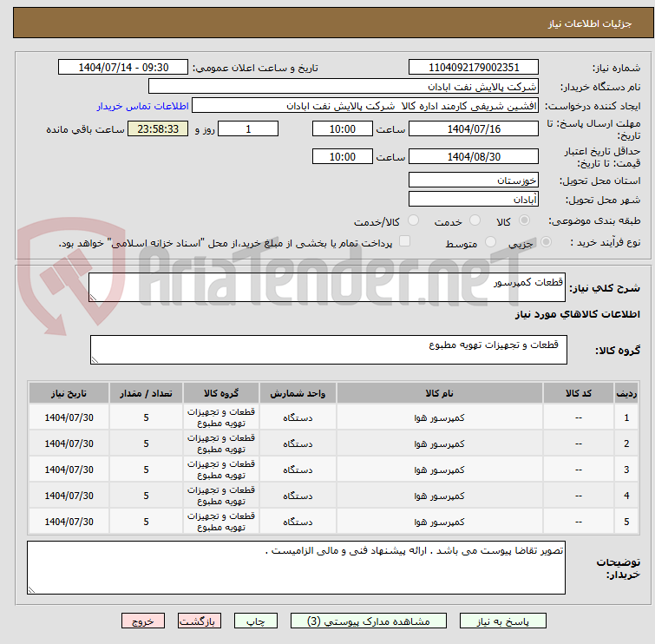Select the متوسط purchase type radio

(490, 242)
